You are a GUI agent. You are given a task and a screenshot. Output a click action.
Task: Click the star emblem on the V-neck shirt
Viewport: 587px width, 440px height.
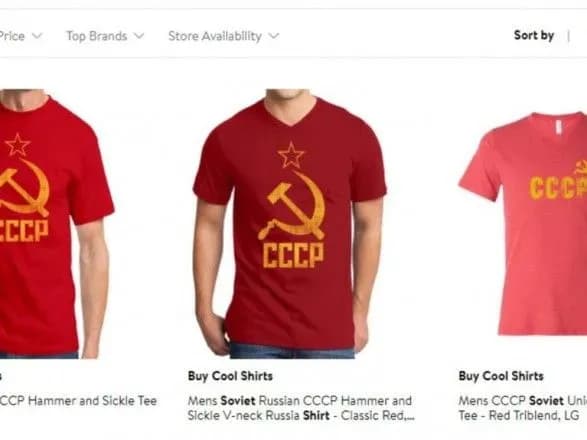coord(291,155)
